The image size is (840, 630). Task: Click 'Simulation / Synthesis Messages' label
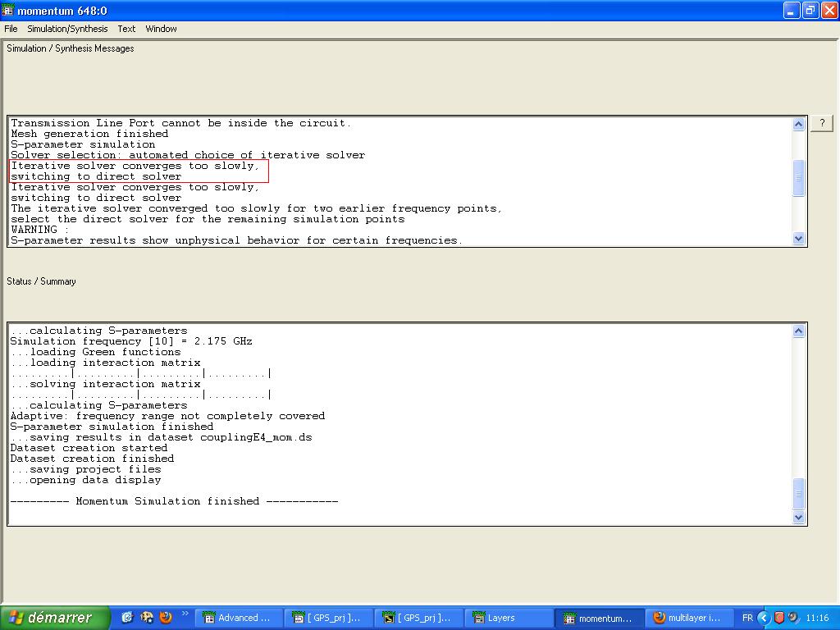pyautogui.click(x=71, y=48)
